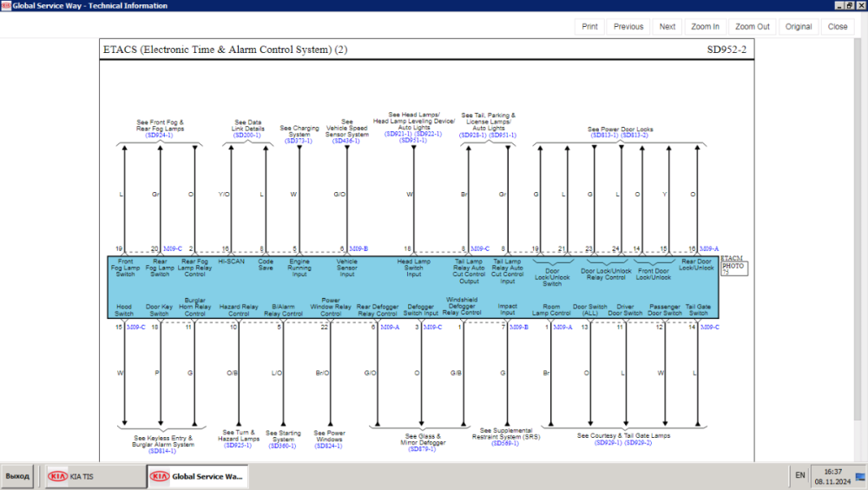The width and height of the screenshot is (868, 490).
Task: Click M09-C connector beside Defogger Switch Input pin 3
Action: pyautogui.click(x=433, y=327)
